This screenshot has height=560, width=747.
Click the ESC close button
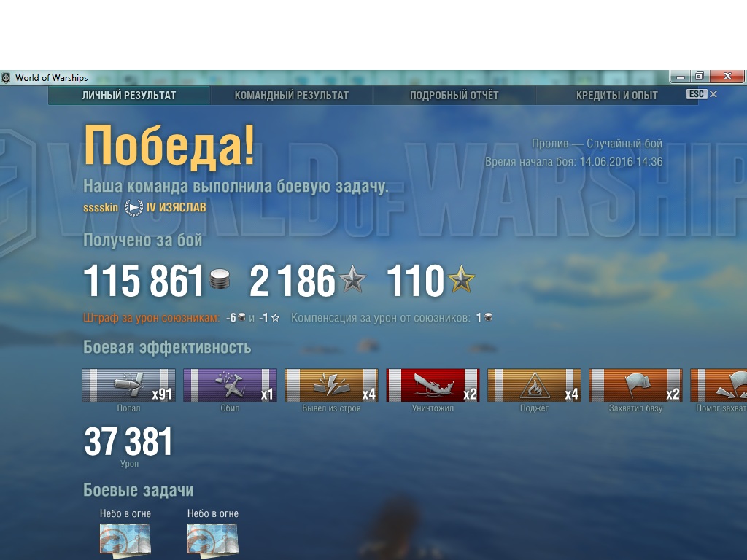click(701, 94)
